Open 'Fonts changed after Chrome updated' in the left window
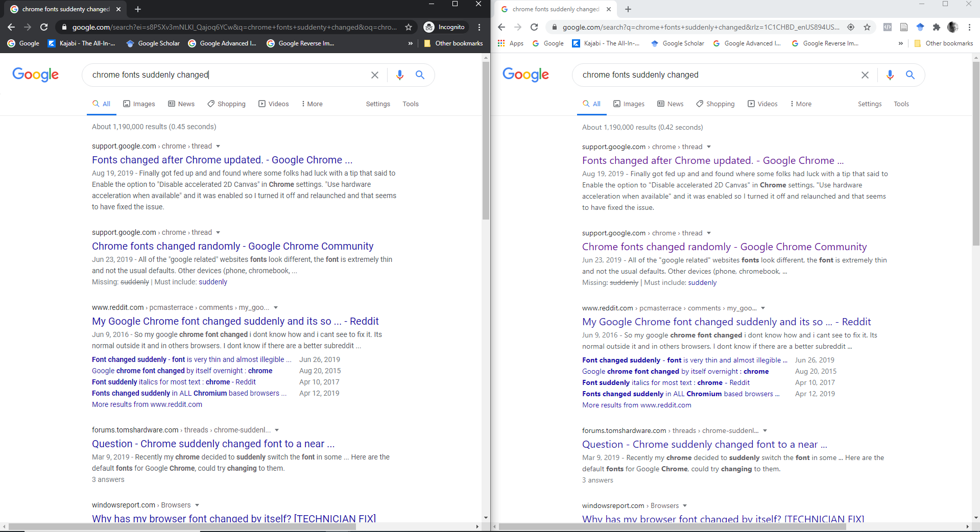The height and width of the screenshot is (532, 980). [222, 160]
